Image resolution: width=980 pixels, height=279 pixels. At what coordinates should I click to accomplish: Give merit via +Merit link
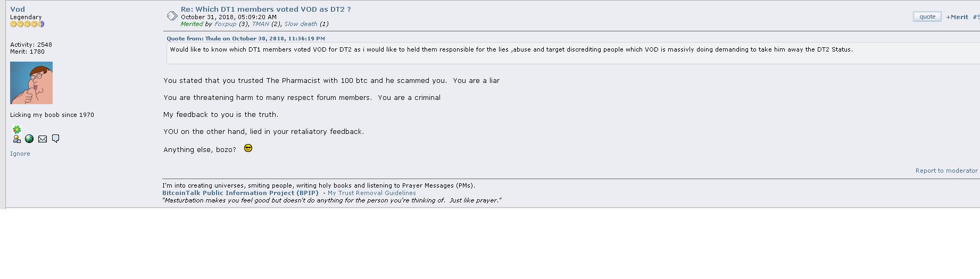[957, 17]
